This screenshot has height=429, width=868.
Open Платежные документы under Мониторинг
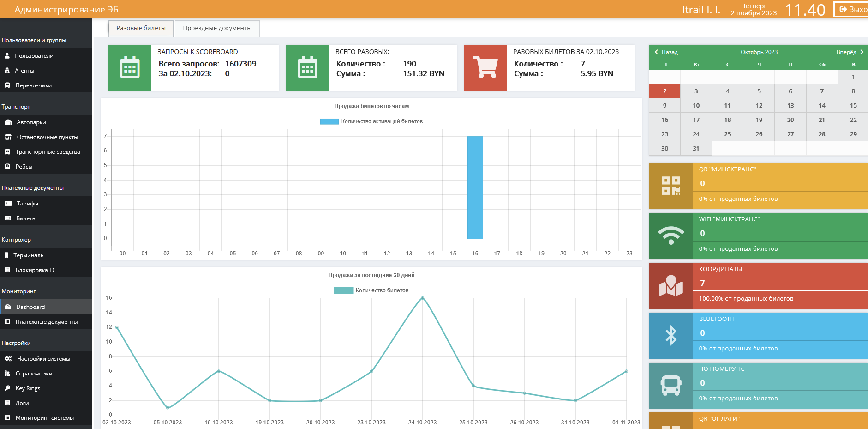[x=46, y=322]
